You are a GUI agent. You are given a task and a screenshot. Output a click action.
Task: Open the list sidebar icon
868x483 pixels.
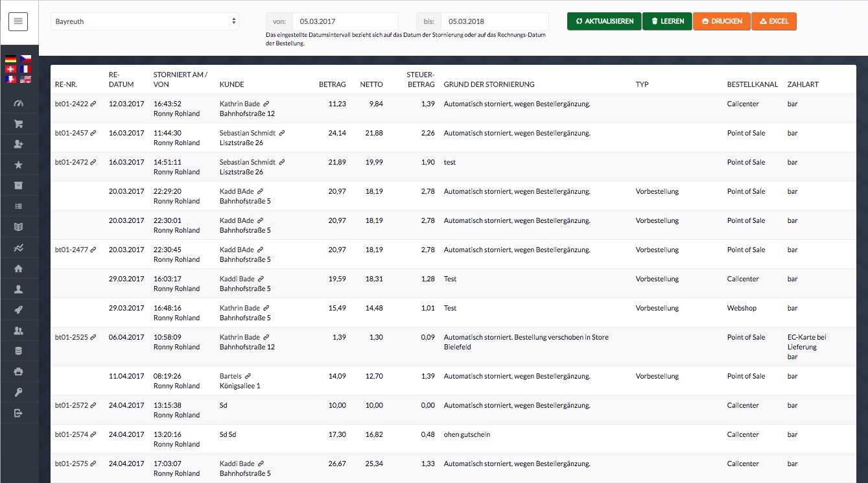(18, 206)
